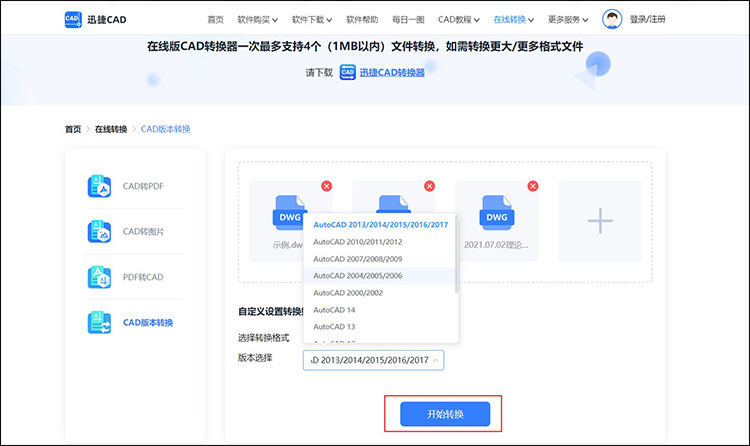
Task: Expand the 软件购买 menu
Action: 257,20
